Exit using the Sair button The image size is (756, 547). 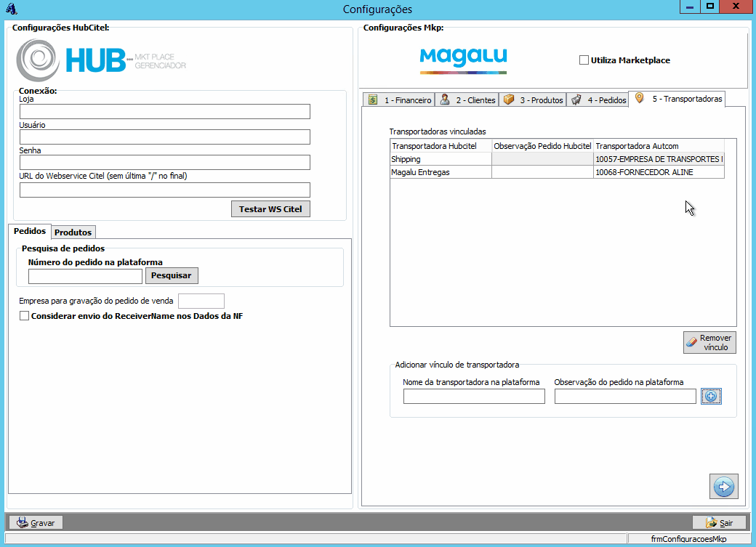[720, 523]
